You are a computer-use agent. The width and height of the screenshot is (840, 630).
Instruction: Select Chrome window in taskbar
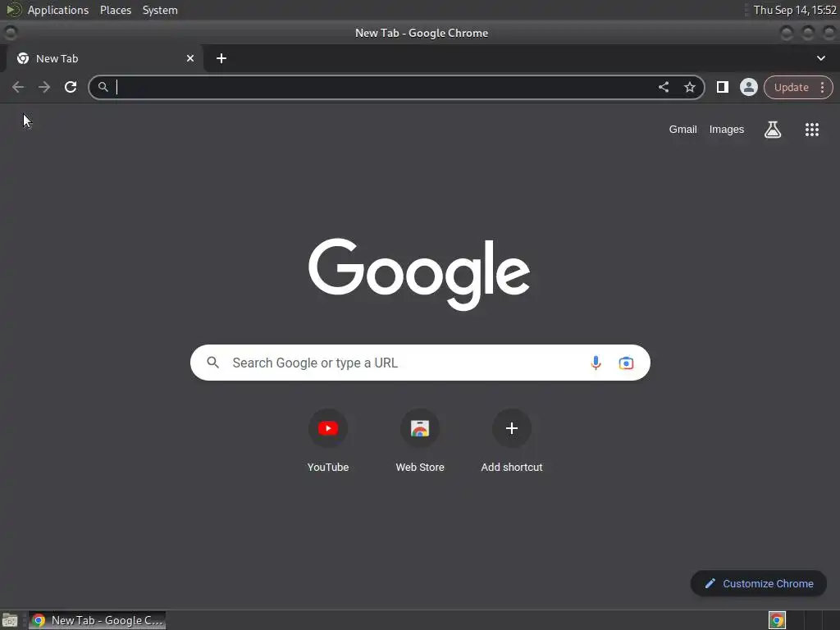click(x=97, y=620)
